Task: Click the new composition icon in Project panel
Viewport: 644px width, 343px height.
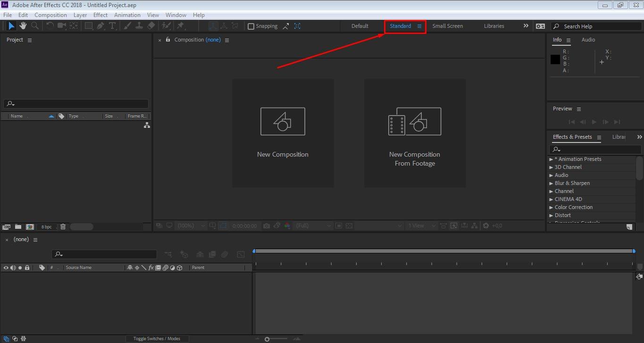Action: coord(30,227)
